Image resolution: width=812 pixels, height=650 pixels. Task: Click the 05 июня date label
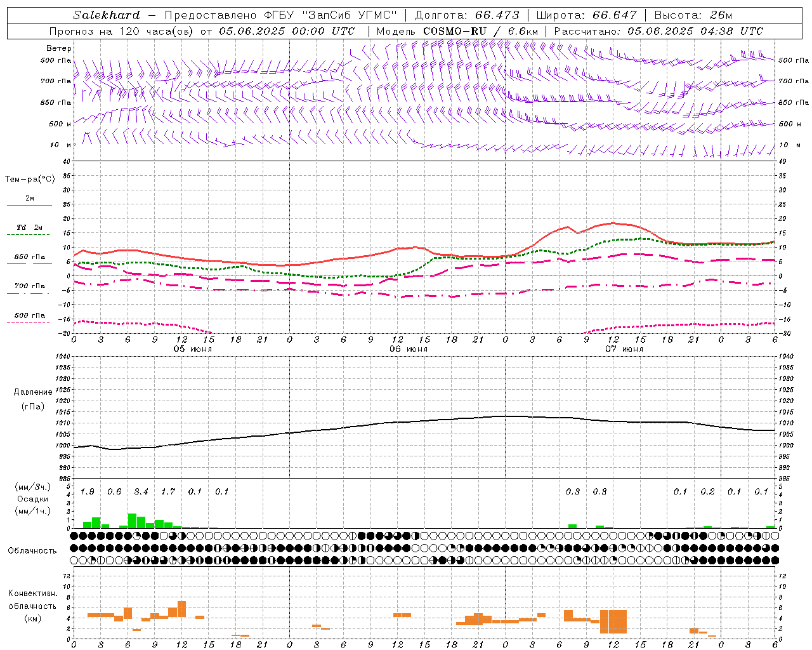(193, 349)
